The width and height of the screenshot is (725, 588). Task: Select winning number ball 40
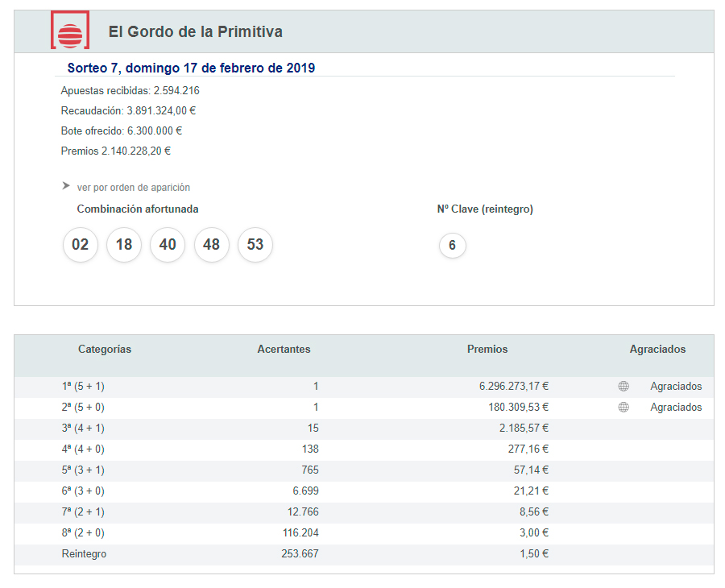168,245
